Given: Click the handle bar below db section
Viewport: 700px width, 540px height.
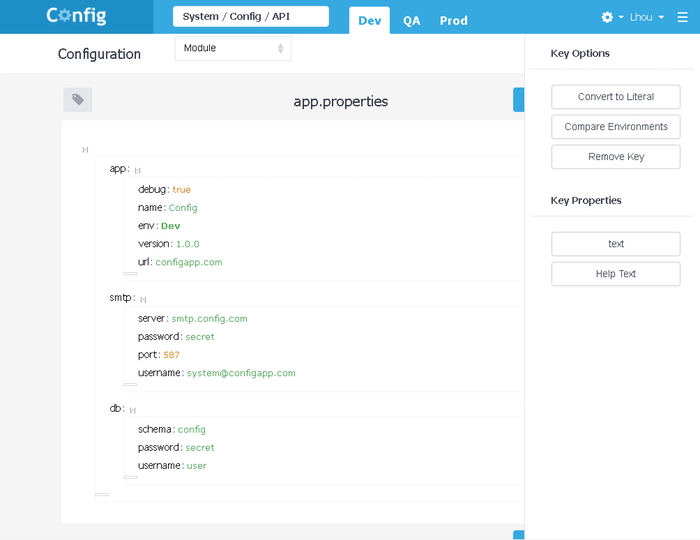Looking at the screenshot, I should [x=130, y=477].
